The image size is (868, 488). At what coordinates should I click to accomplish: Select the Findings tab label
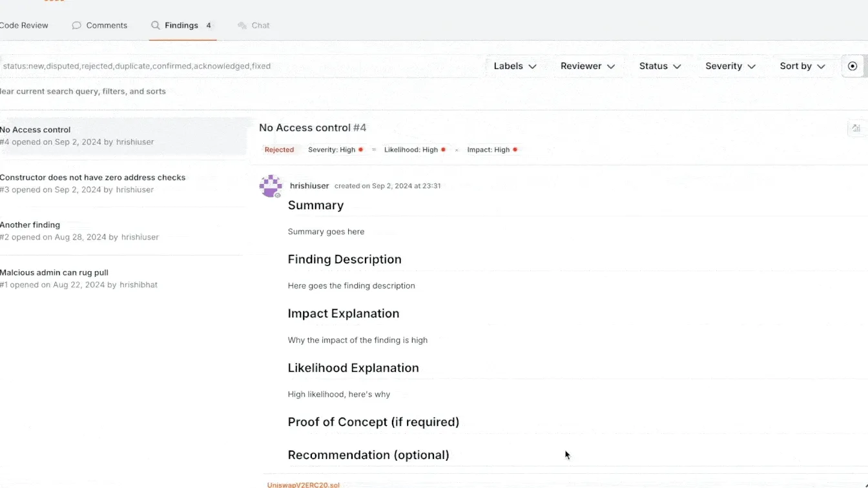click(x=181, y=26)
